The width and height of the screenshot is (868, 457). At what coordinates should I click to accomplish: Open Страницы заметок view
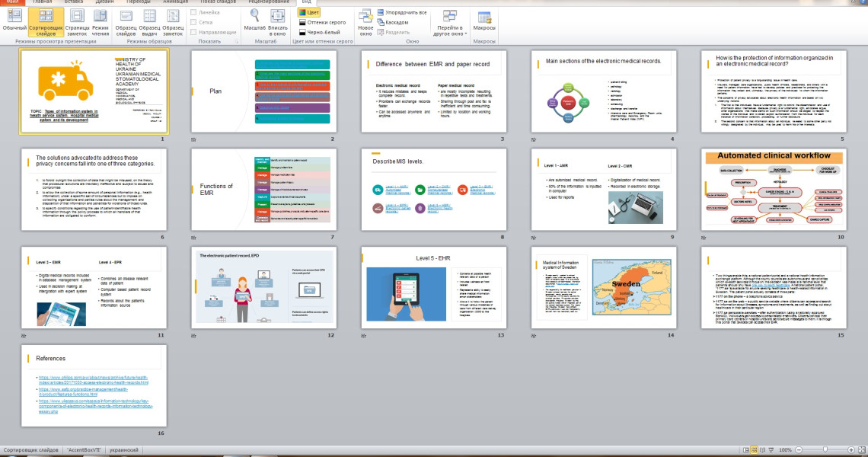click(77, 22)
